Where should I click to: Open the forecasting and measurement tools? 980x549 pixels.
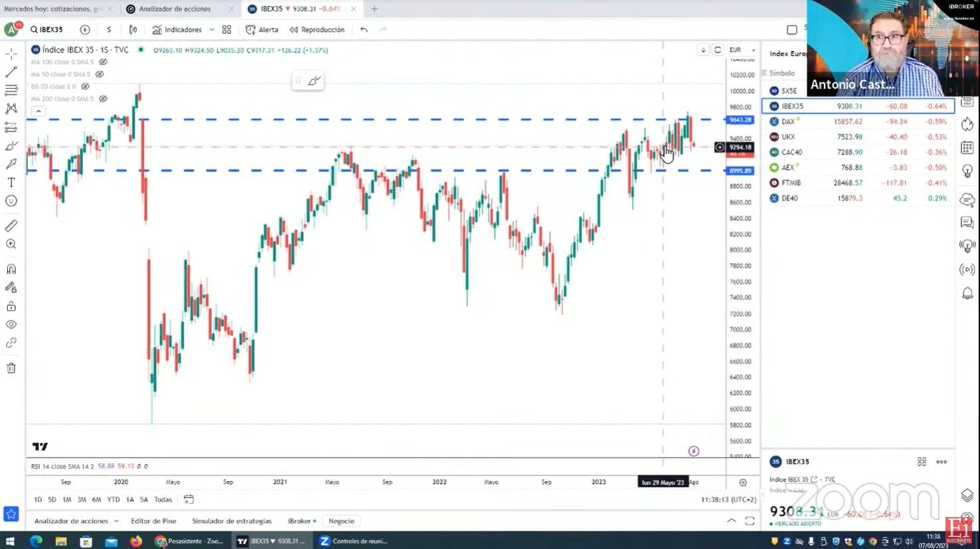(11, 127)
